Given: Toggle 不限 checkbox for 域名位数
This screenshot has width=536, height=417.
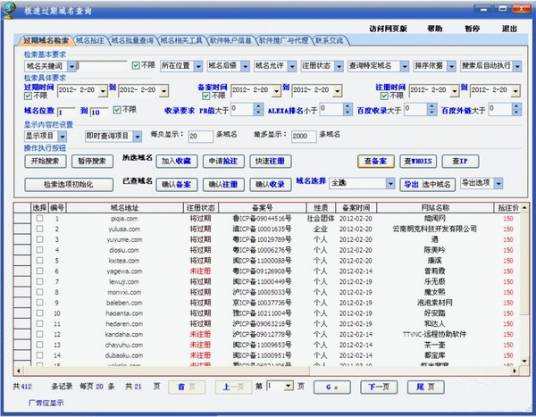Looking at the screenshot, I should [117, 110].
